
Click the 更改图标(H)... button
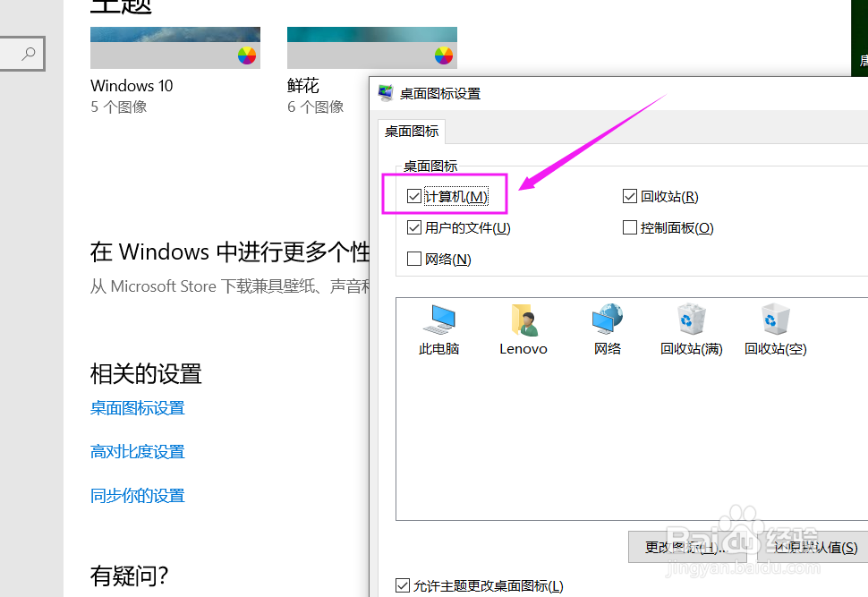tap(687, 547)
